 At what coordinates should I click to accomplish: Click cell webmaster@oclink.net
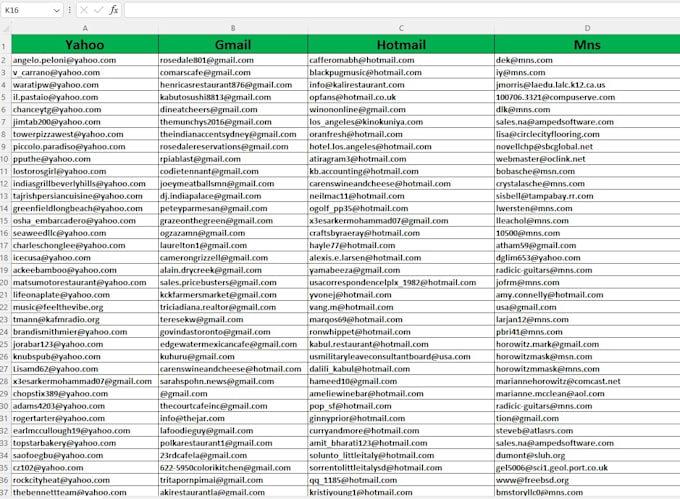coord(587,159)
